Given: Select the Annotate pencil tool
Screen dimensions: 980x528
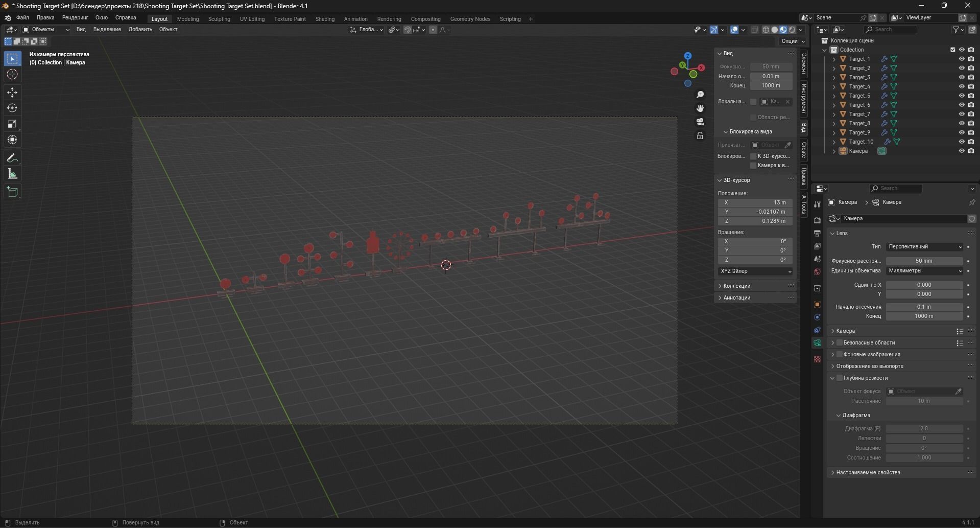Looking at the screenshot, I should coord(12,158).
